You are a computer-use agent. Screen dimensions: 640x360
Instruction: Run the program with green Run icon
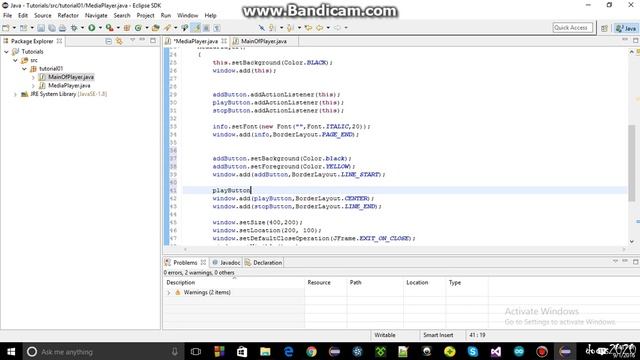[92, 28]
